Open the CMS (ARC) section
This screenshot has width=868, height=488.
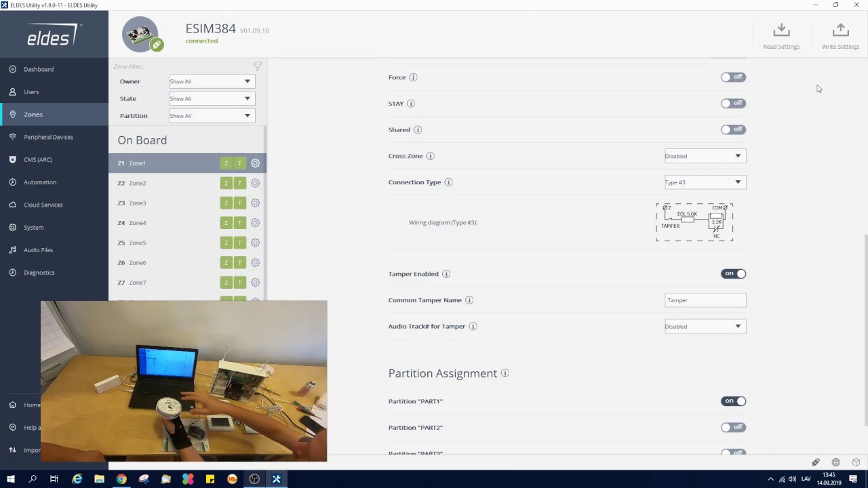54,159
